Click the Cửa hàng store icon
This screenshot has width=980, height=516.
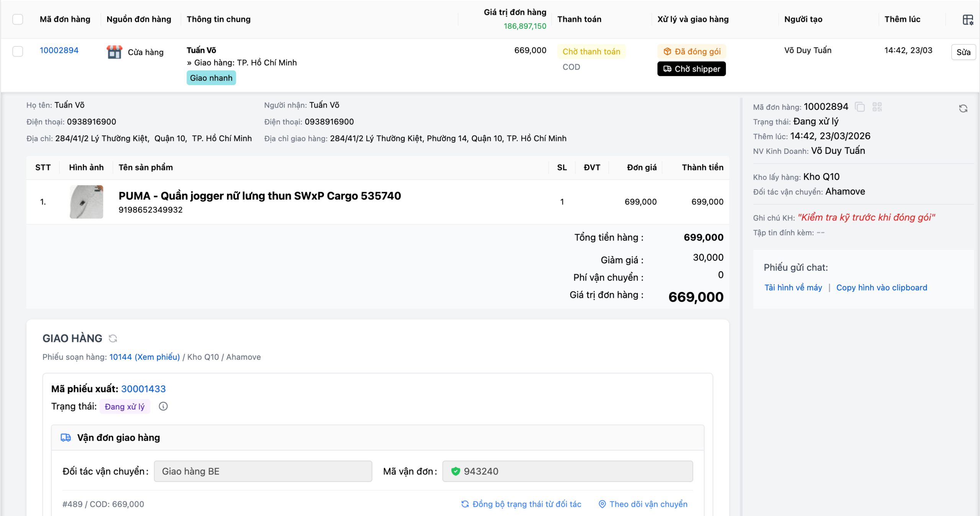(114, 52)
